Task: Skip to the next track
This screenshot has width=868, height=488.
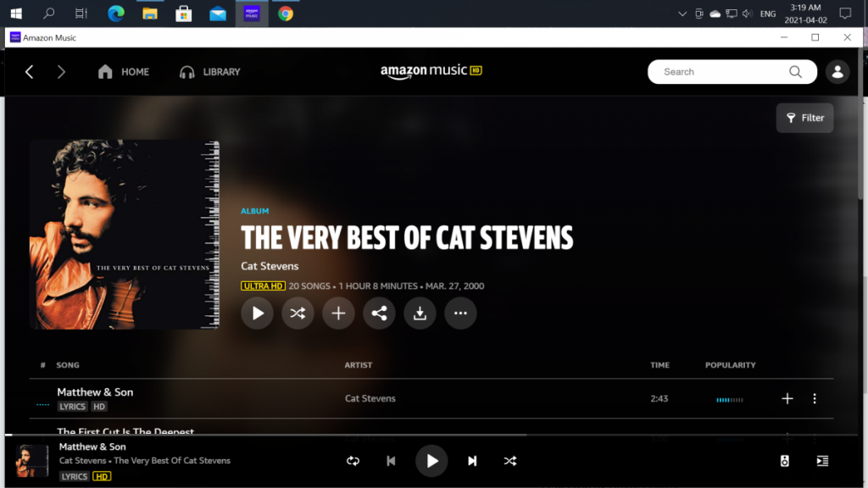Action: 472,461
